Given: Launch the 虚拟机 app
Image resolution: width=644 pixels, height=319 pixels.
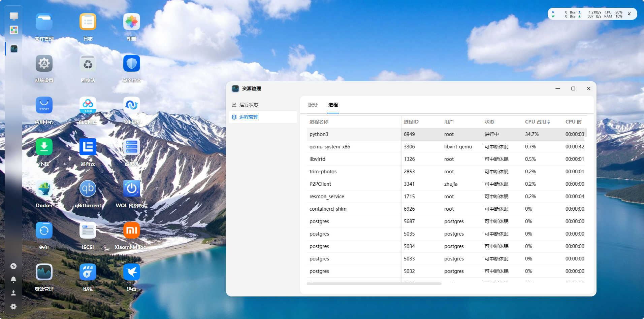Looking at the screenshot, I should [131, 147].
